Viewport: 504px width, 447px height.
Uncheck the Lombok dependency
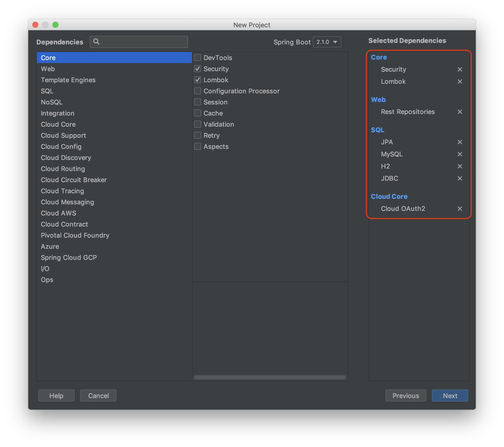[198, 80]
